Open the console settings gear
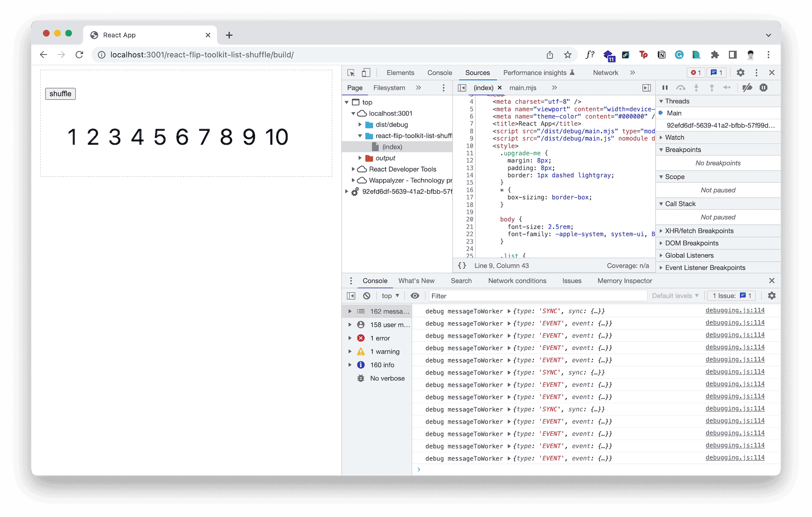812x517 pixels. (x=772, y=296)
